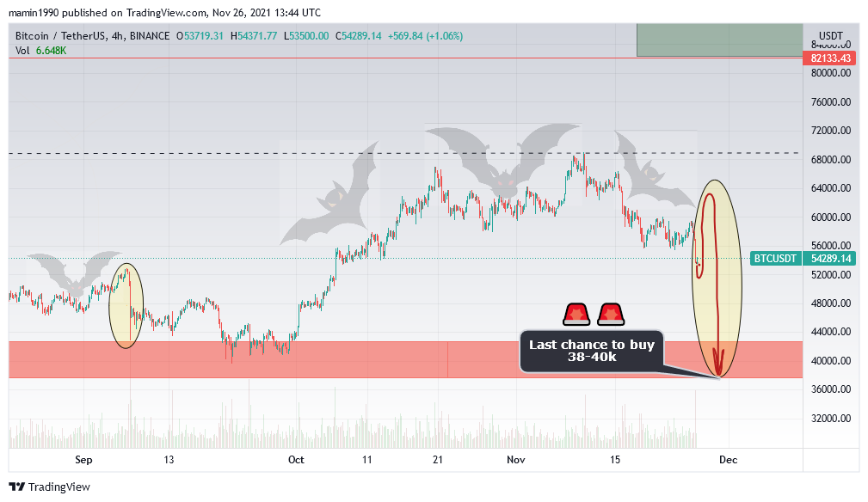The image size is (868, 502).
Task: Select the bat image above September candles
Action: [x=74, y=274]
